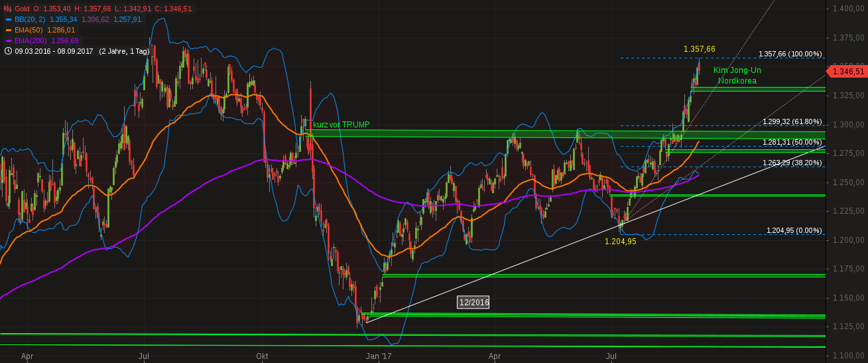The height and width of the screenshot is (363, 868).
Task: Click the Gold candlestick chart icon
Action: tap(8, 9)
